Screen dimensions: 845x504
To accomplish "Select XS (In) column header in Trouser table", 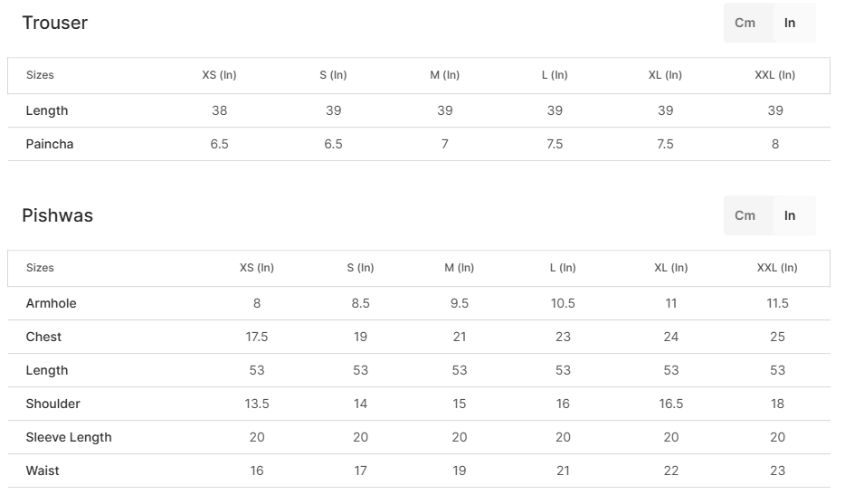I will coord(219,75).
